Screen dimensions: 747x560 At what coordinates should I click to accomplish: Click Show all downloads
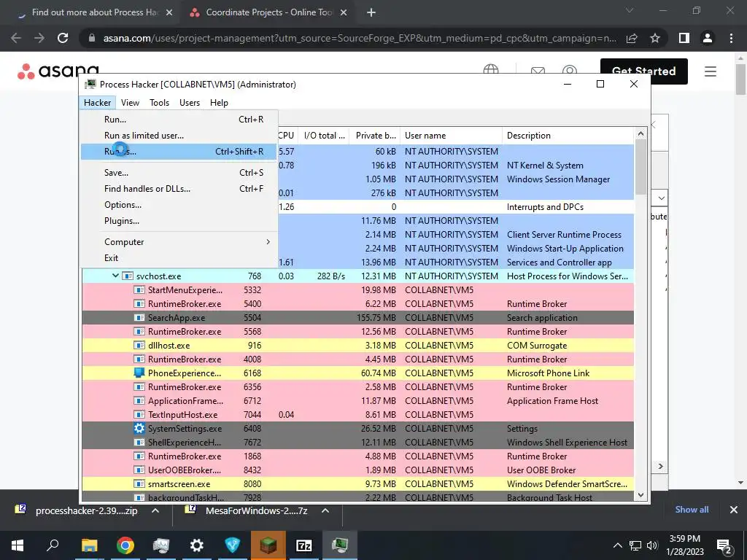click(692, 510)
